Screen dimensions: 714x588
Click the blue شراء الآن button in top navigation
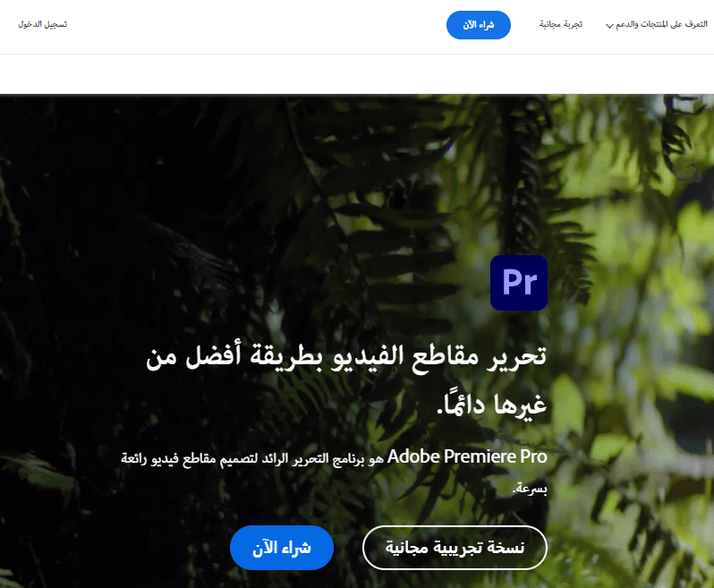point(479,25)
